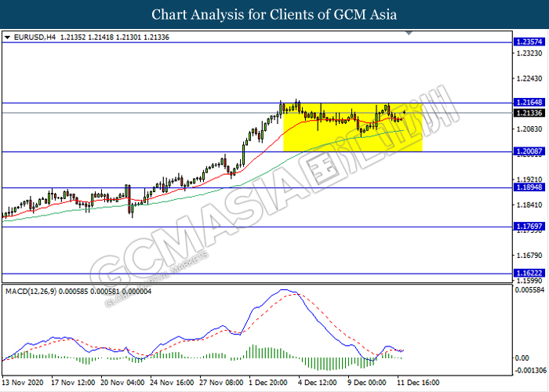The image size is (549, 392).
Task: Click the MACD zero level 0.00 label
Action: (522, 358)
